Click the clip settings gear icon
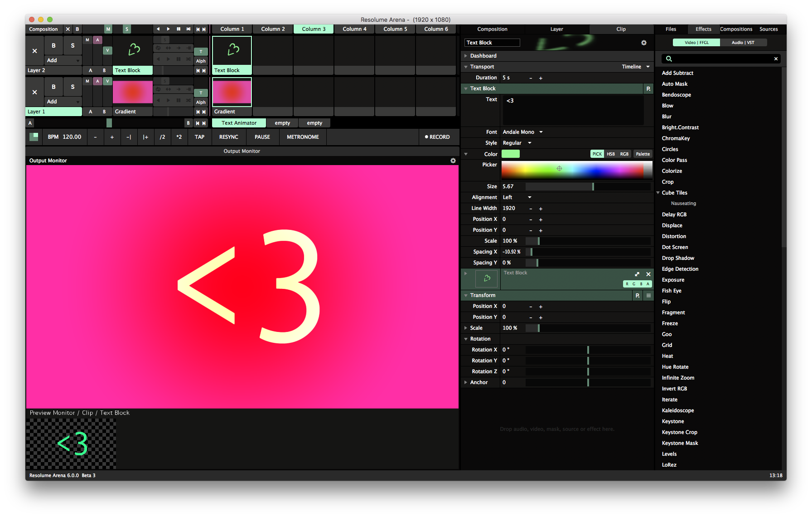812x517 pixels. click(x=643, y=43)
